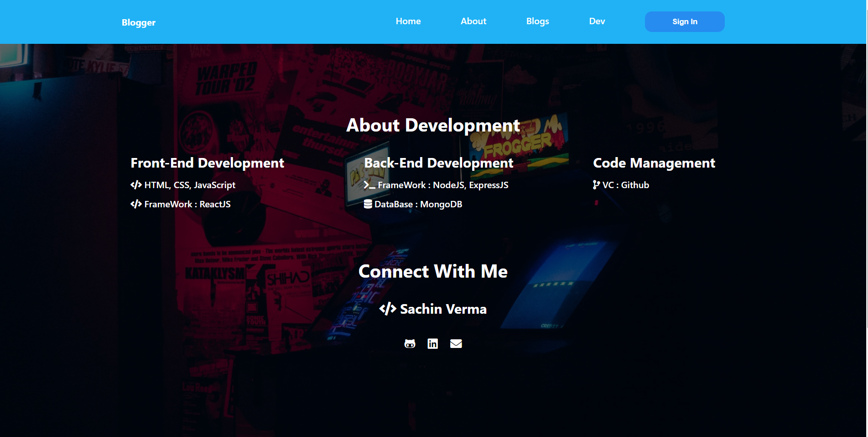868x437 pixels.
Task: Click the Connect With Me heading
Action: point(433,271)
